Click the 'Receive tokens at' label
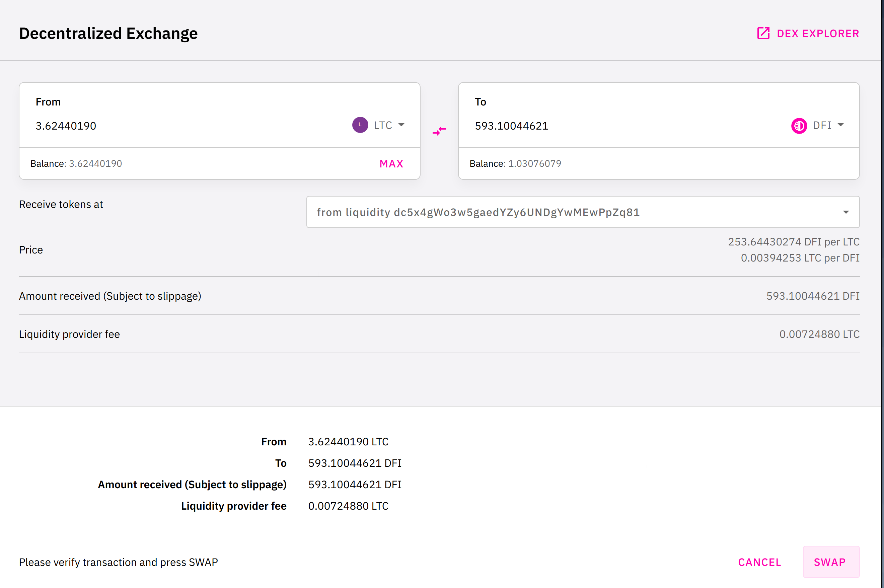 point(61,204)
